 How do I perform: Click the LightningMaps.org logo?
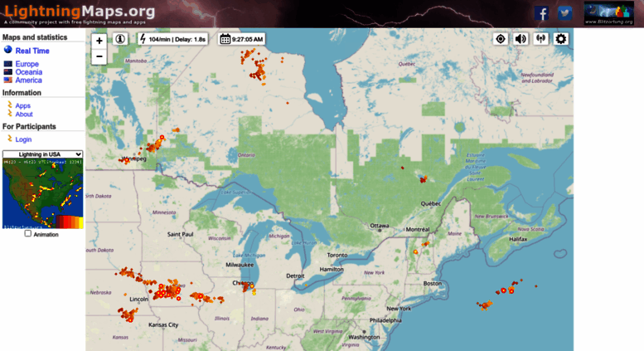tap(80, 12)
